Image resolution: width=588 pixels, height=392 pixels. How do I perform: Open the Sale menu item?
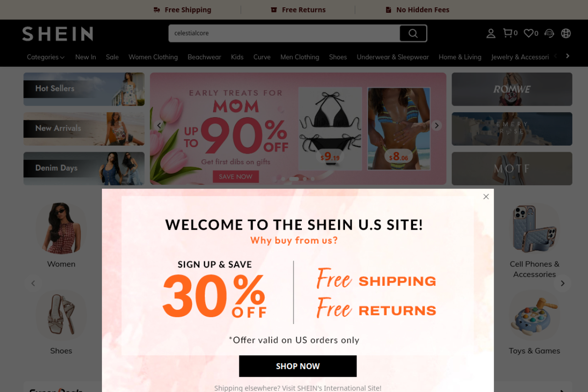click(112, 57)
